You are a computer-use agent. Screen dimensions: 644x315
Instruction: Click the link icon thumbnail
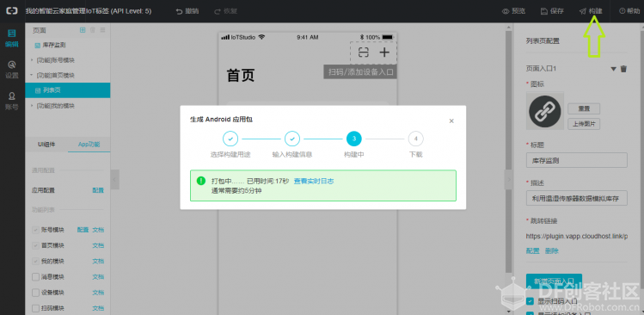click(545, 110)
